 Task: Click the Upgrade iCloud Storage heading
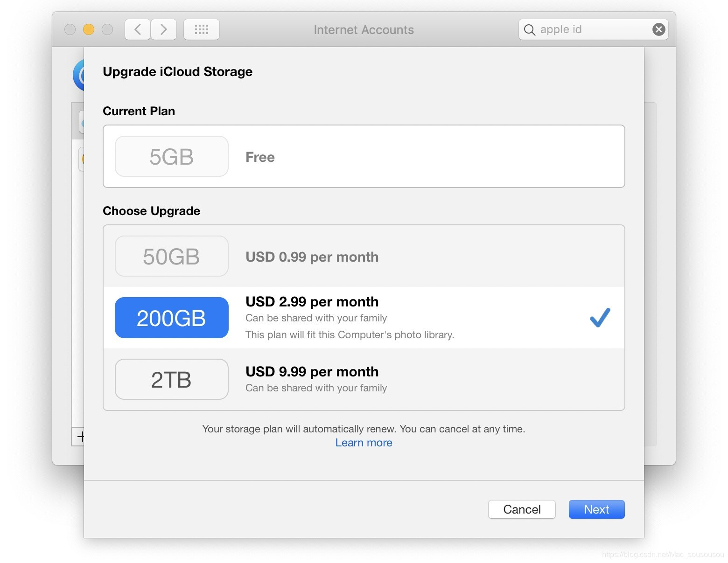click(177, 72)
